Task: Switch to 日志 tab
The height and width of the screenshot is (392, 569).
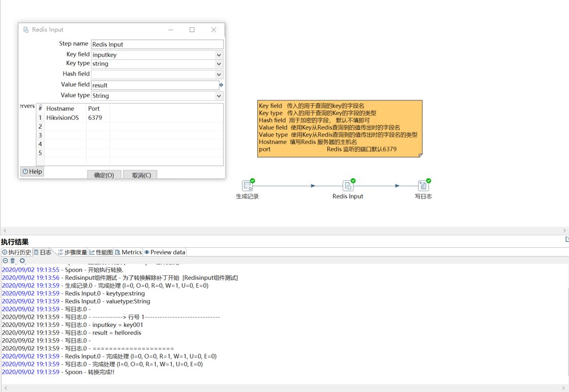Action: click(42, 252)
